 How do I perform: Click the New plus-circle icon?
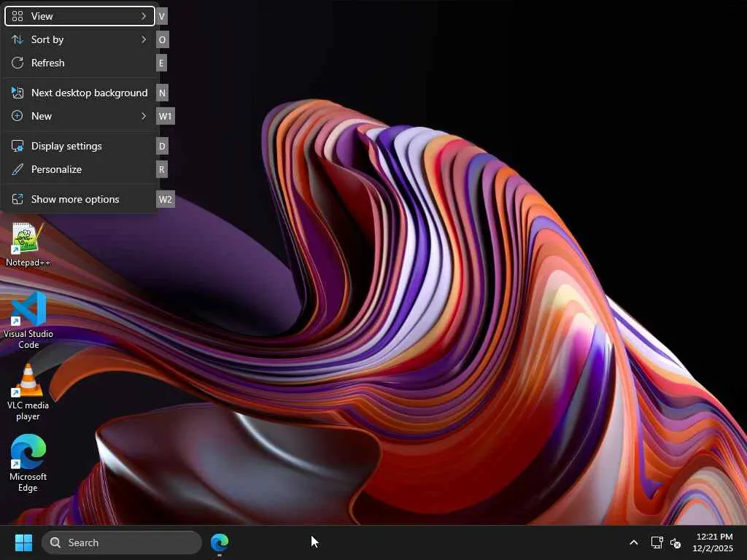(x=18, y=116)
